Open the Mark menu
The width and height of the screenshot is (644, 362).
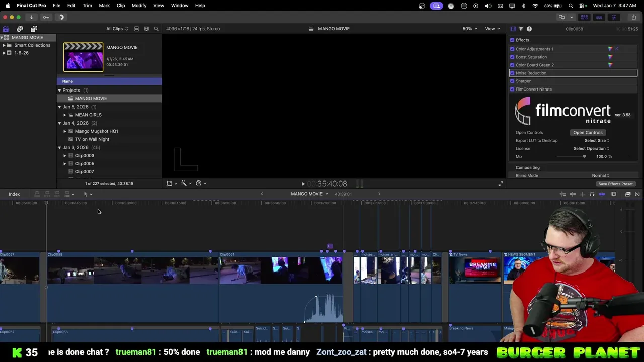[x=104, y=6]
